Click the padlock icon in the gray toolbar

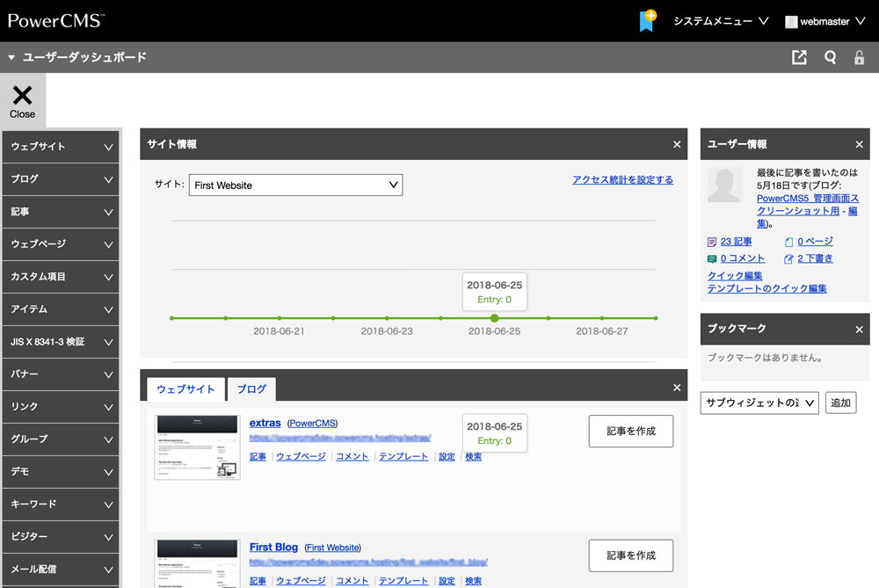coord(859,56)
